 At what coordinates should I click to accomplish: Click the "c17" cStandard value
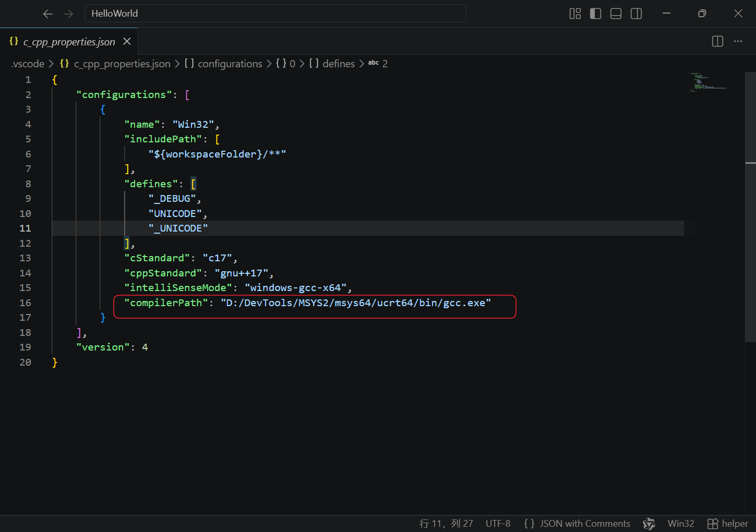coord(217,258)
